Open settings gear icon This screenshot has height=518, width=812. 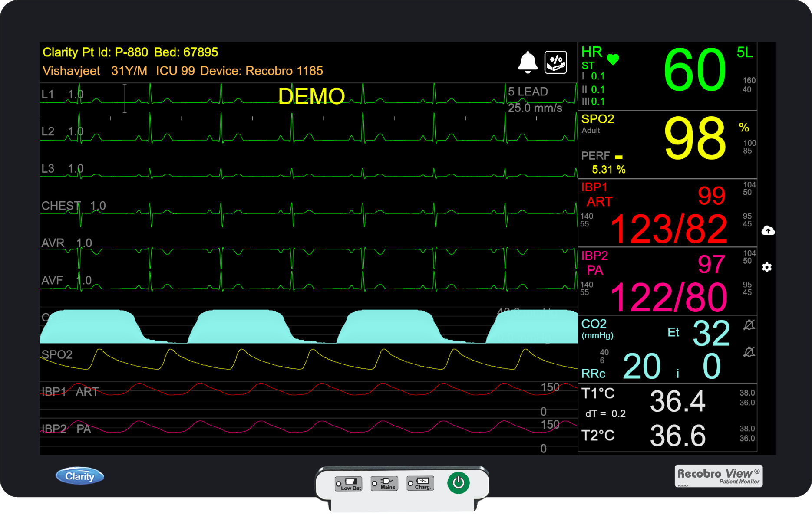(767, 267)
